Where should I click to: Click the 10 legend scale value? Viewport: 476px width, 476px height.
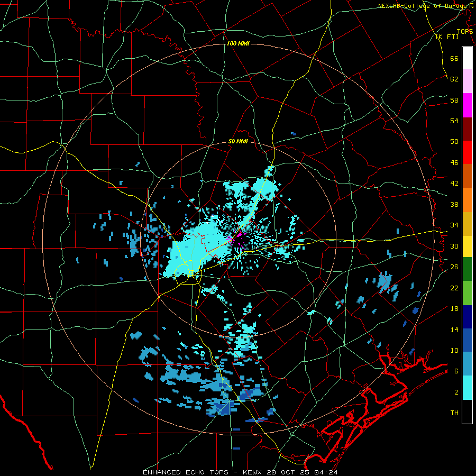(x=454, y=350)
